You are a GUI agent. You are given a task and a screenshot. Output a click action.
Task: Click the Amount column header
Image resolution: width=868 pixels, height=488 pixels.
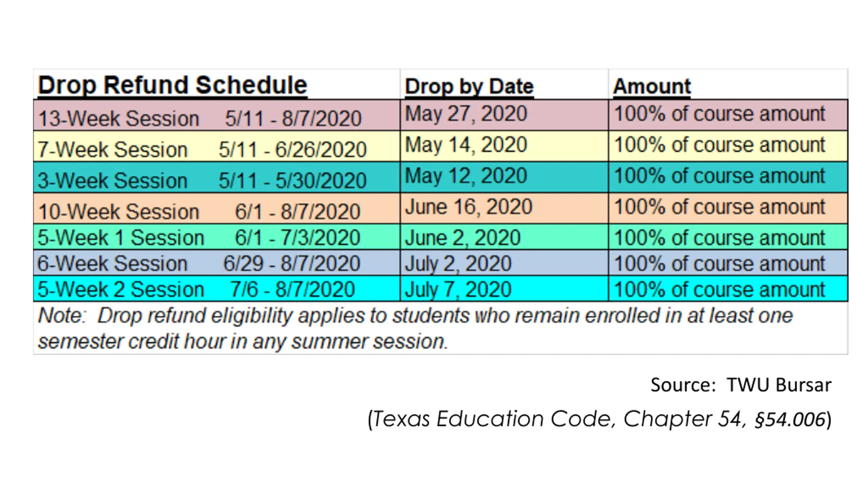point(652,86)
